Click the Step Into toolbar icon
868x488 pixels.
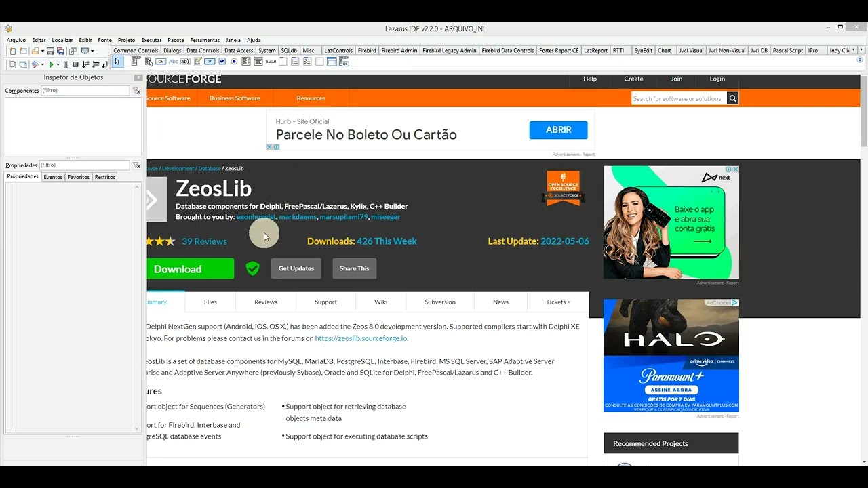pyautogui.click(x=85, y=64)
